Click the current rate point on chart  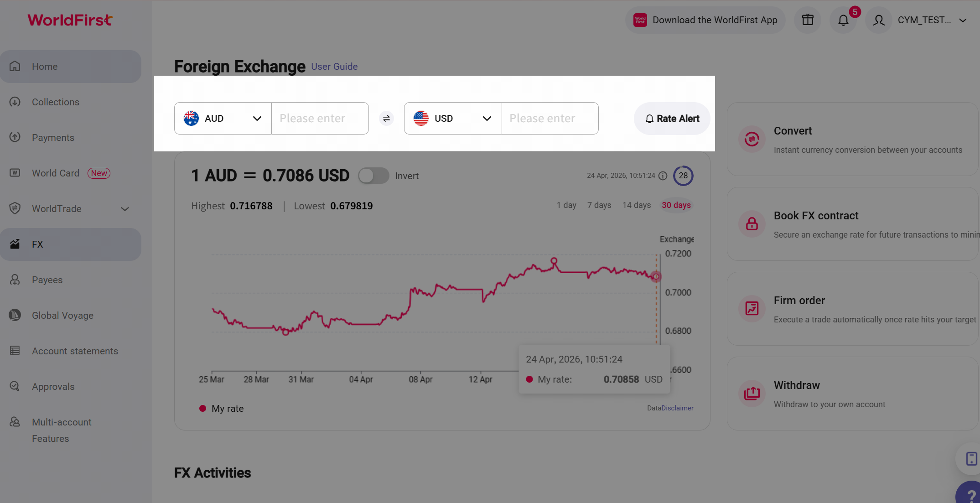[x=656, y=276]
